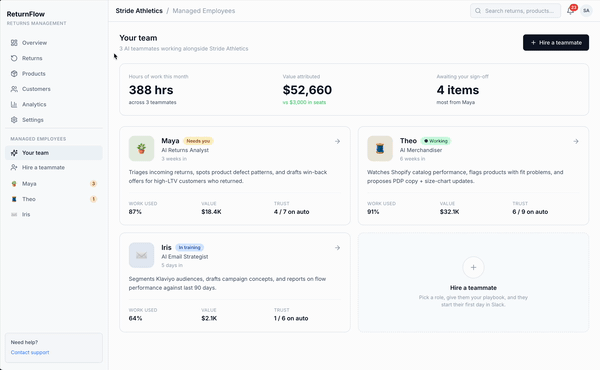The image size is (600, 370).
Task: Click Theo's 6 / 9 on auto trust value
Action: tap(530, 212)
